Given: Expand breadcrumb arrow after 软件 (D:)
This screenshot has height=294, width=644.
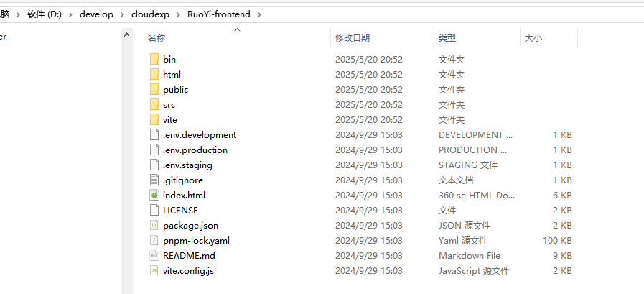Looking at the screenshot, I should 70,14.
